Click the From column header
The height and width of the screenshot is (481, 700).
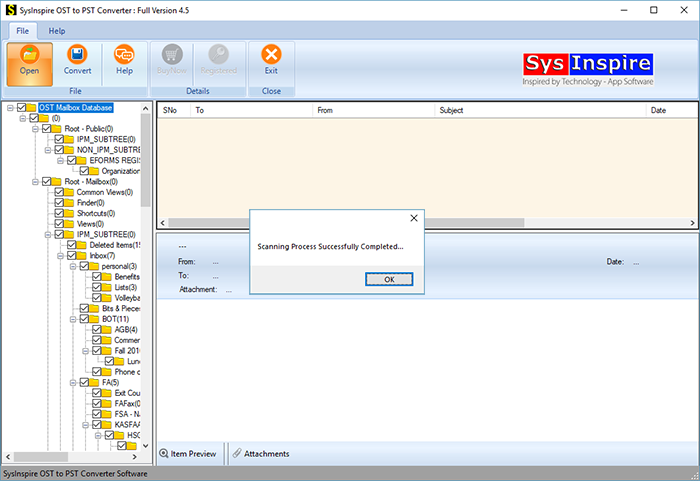(373, 110)
